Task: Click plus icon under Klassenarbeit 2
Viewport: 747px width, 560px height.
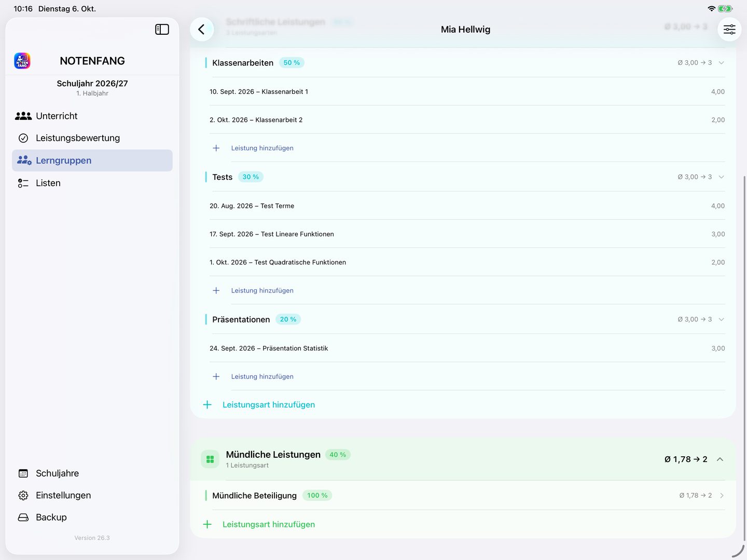Action: click(216, 148)
